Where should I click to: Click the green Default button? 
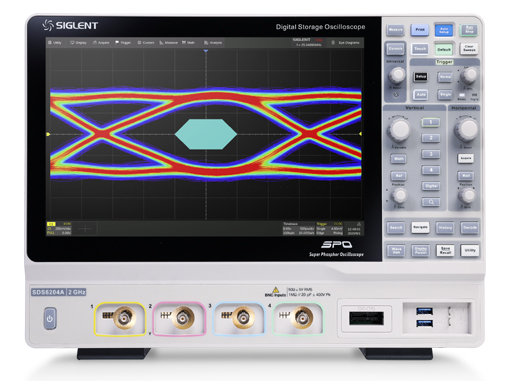(444, 49)
